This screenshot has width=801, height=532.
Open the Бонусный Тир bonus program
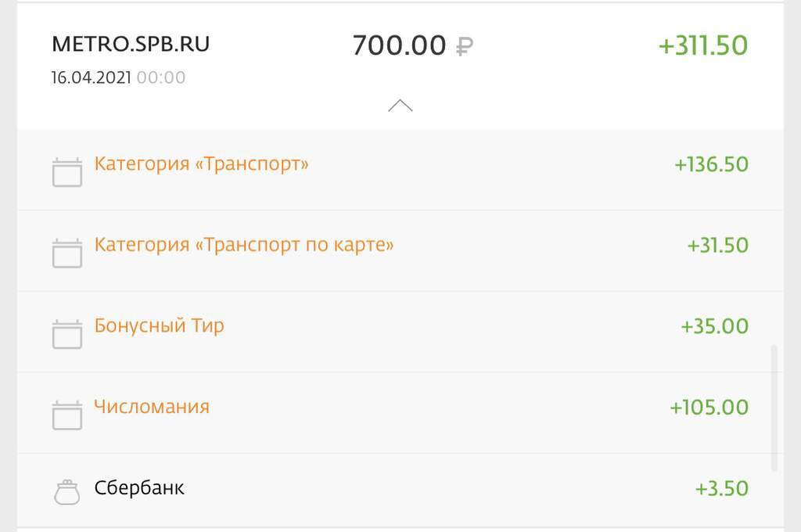click(x=160, y=325)
